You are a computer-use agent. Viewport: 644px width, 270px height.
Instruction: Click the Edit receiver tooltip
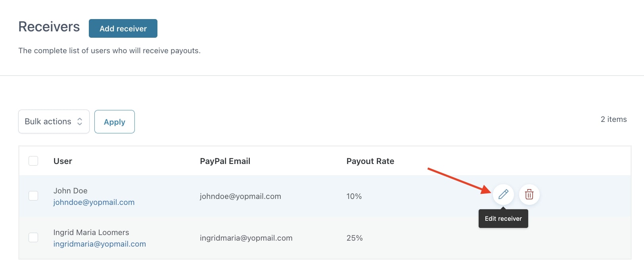point(503,218)
